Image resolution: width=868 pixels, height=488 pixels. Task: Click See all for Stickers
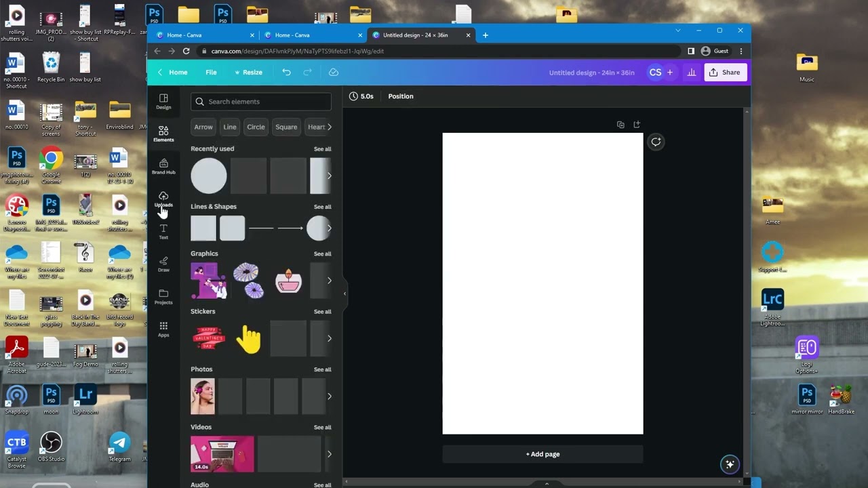[x=323, y=312]
